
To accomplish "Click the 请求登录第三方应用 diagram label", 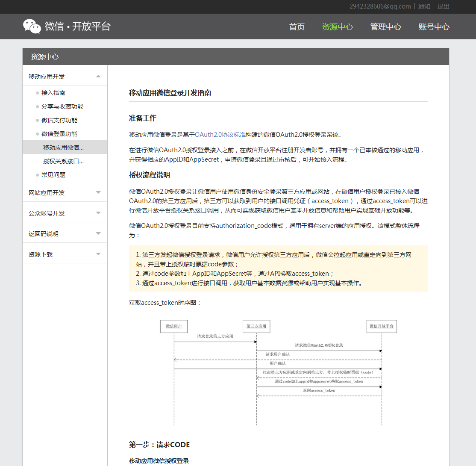I will pos(215,336).
